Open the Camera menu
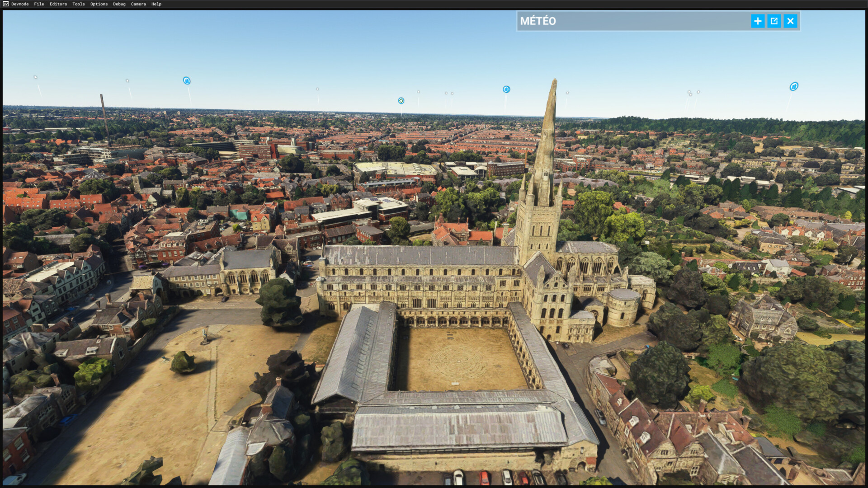 coord(138,4)
